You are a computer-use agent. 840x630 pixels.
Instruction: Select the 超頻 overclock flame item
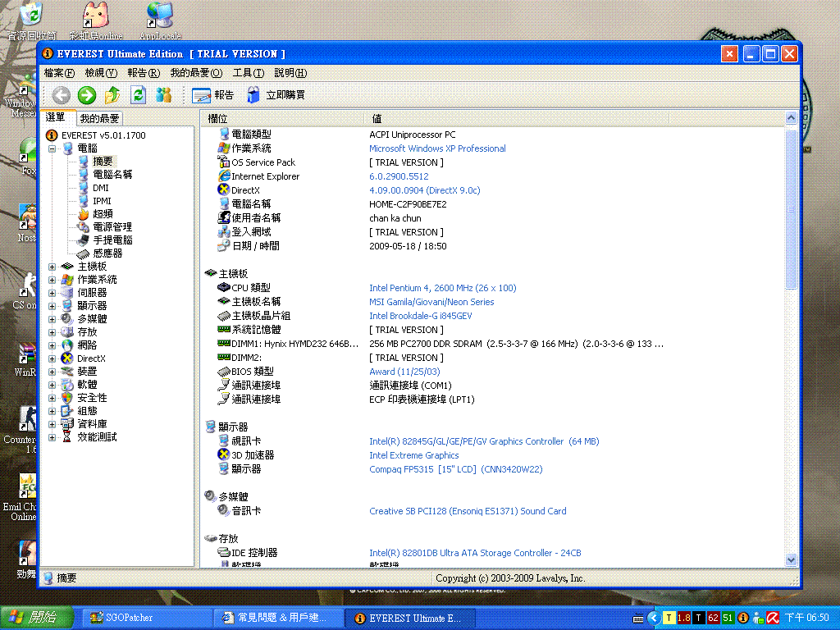pos(103,214)
